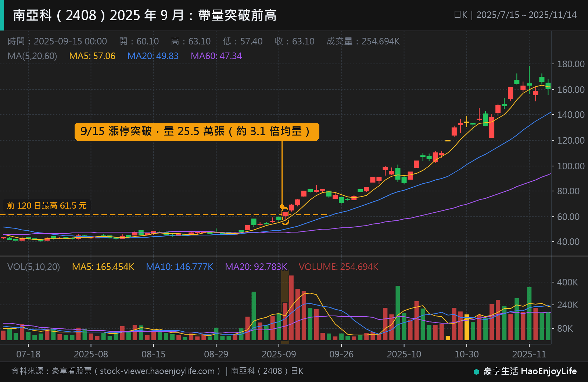
Task: Click the 開：60.10 open price value
Action: click(x=139, y=41)
